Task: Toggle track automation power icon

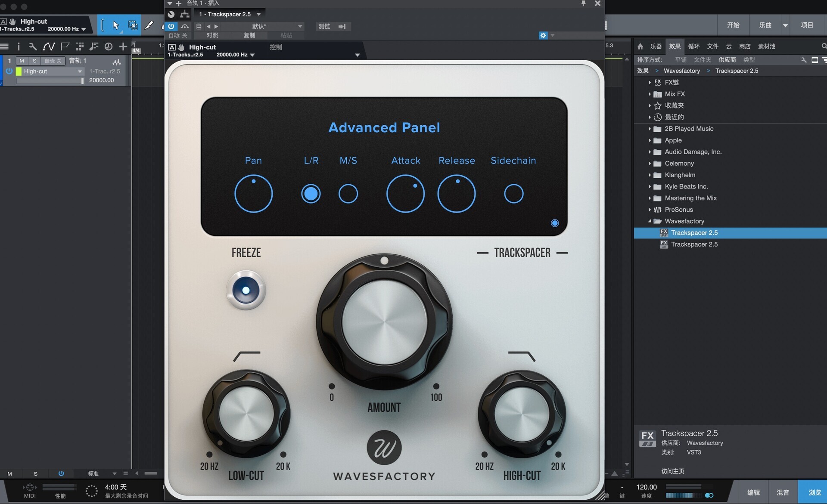Action: coord(9,71)
